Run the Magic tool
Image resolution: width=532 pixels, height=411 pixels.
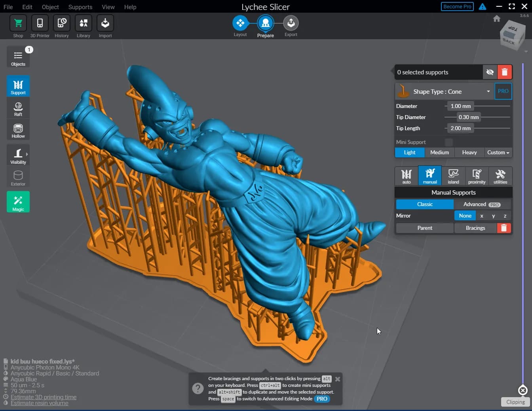point(18,202)
